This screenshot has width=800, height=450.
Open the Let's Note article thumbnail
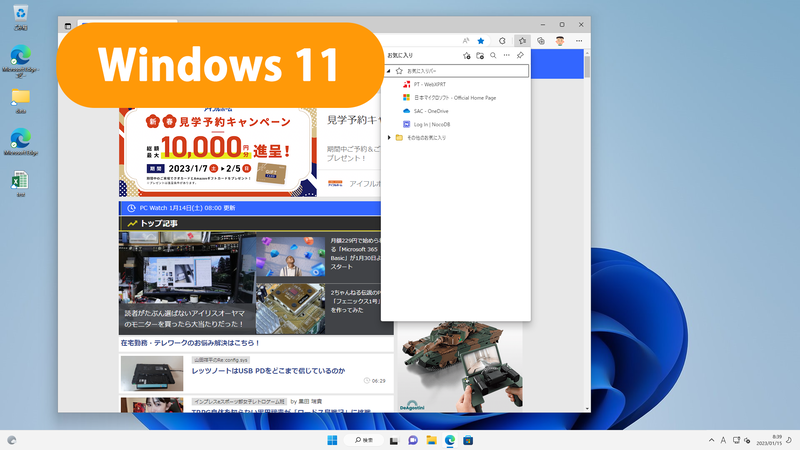click(152, 373)
